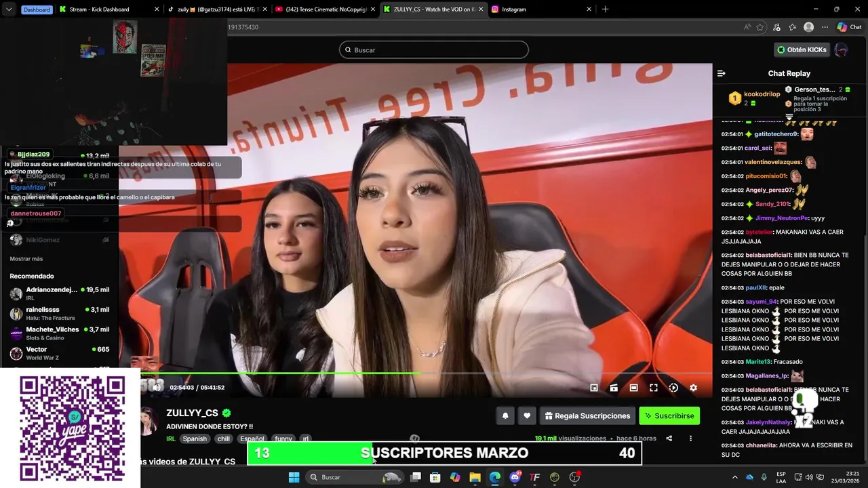Switch to theater mode in player
Screen dimensions: 868x488
[633, 388]
